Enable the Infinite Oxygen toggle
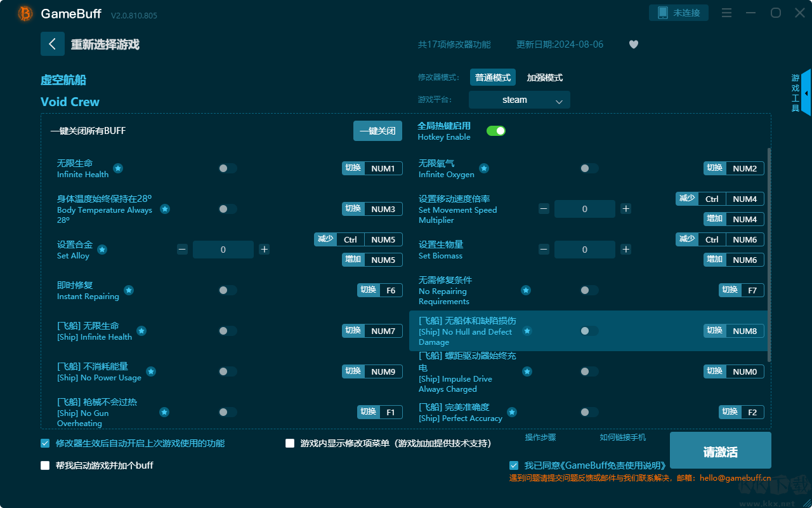The image size is (812, 508). point(589,168)
